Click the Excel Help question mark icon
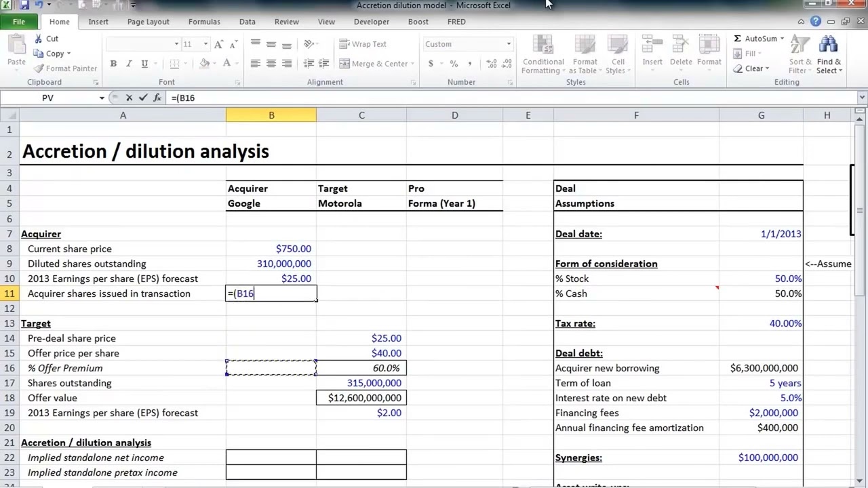 click(816, 22)
